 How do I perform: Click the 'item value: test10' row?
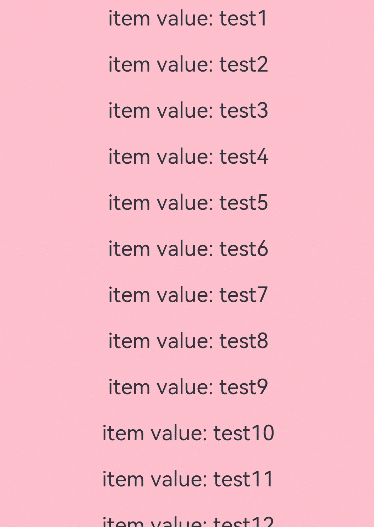click(188, 433)
